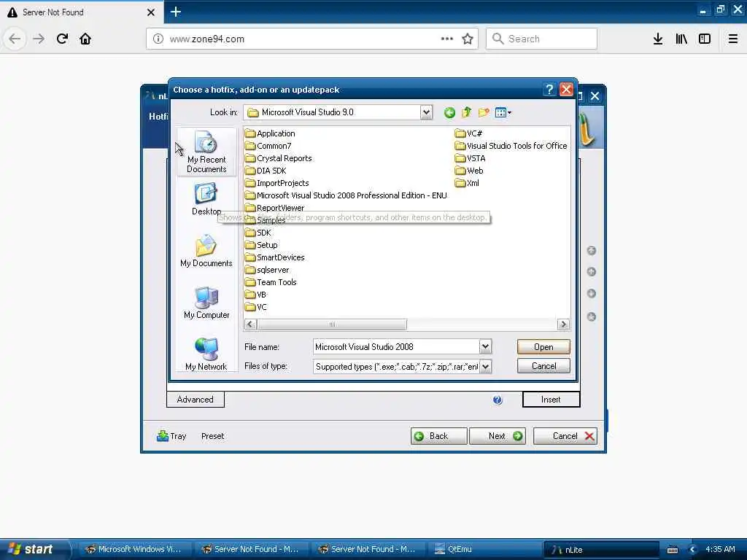747x560 pixels.
Task: Click the Advanced button in nLite
Action: click(x=196, y=400)
